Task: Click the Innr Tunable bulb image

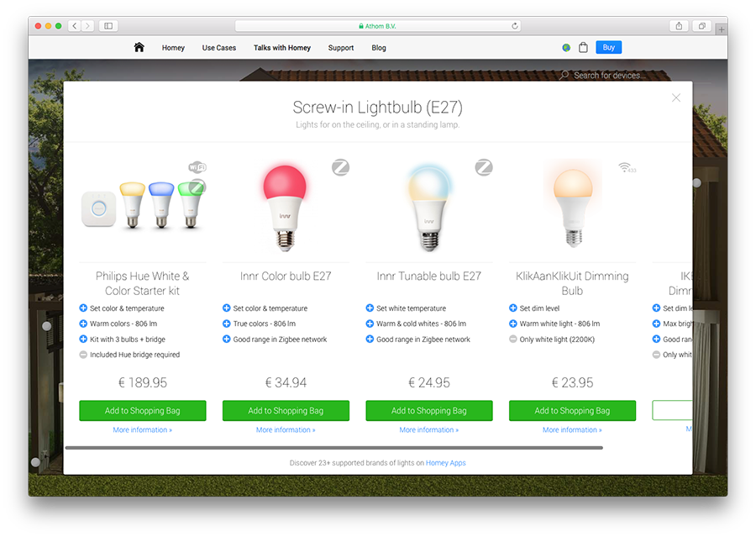Action: click(428, 208)
